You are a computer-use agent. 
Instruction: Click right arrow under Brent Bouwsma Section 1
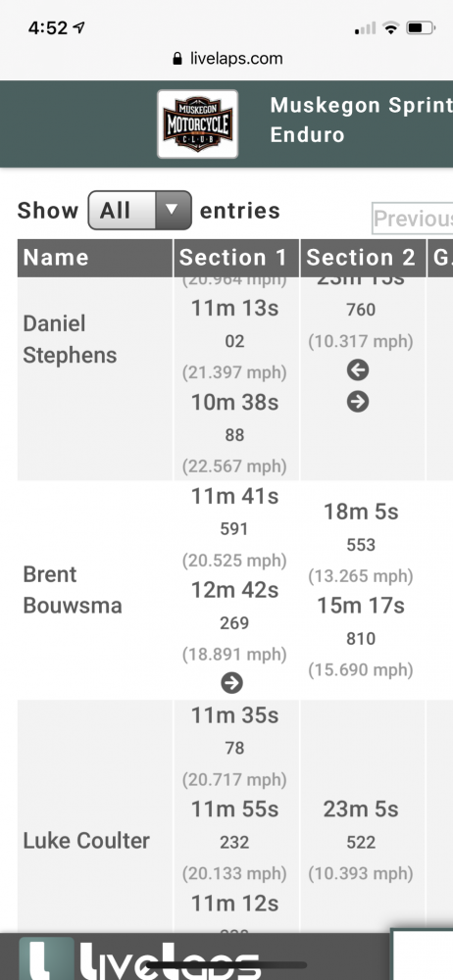tap(232, 683)
